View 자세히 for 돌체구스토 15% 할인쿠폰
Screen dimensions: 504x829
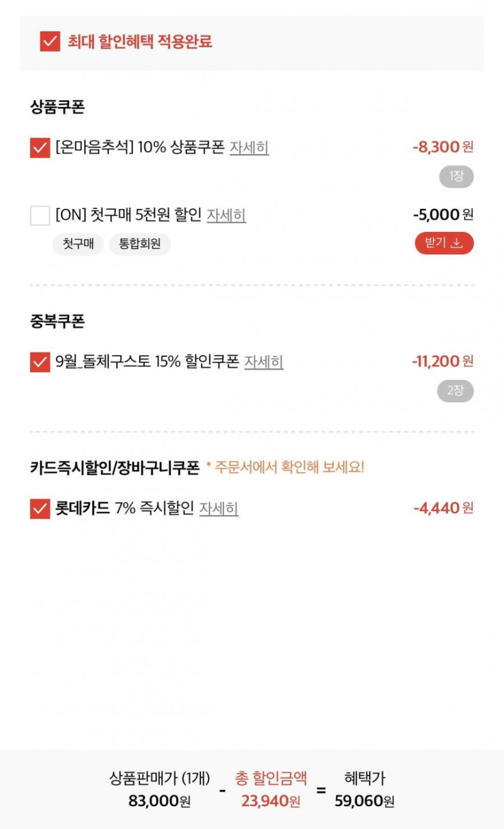point(264,362)
